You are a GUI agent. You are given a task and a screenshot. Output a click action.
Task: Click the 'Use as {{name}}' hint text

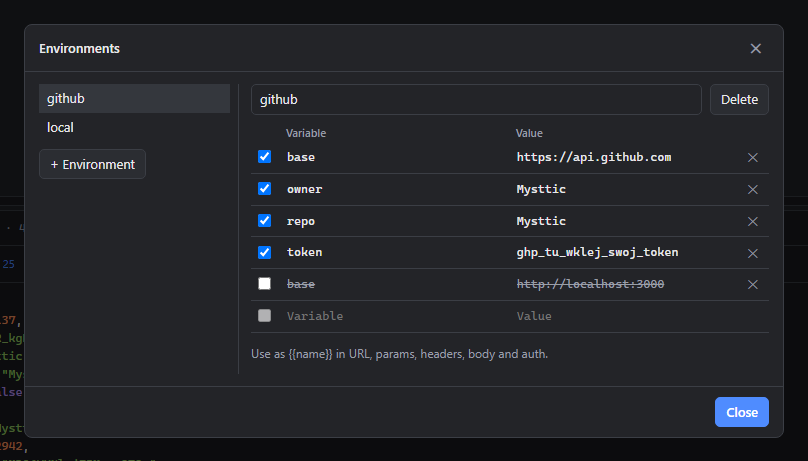pos(399,354)
